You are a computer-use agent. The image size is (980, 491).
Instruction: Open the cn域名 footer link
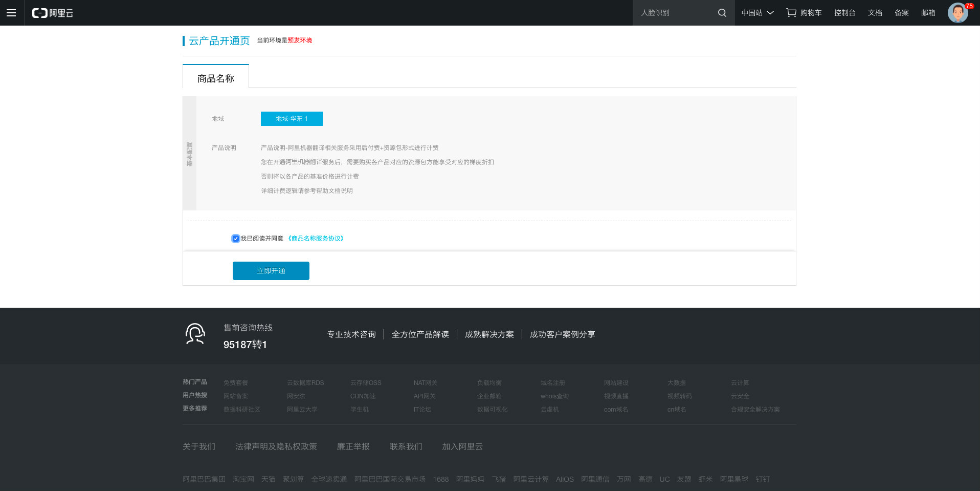coord(677,410)
